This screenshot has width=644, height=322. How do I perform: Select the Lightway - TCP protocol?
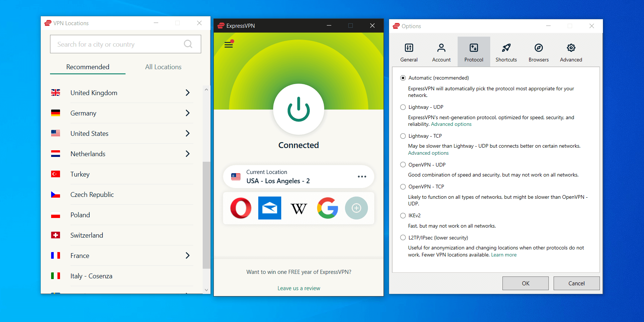pos(403,136)
